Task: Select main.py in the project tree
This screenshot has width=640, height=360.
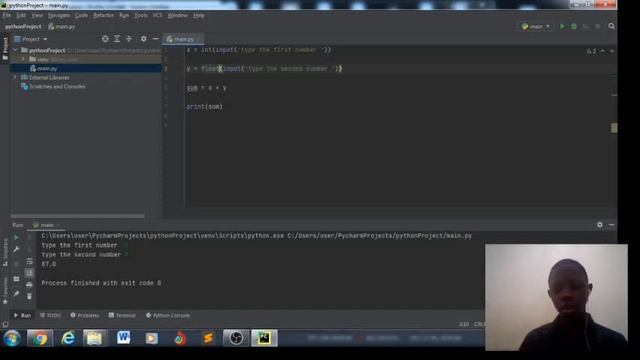Action: 47,68
